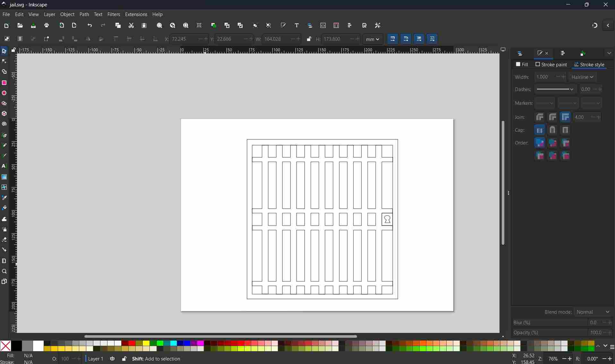The height and width of the screenshot is (364, 615).
Task: Click the Save document icon
Action: (33, 25)
